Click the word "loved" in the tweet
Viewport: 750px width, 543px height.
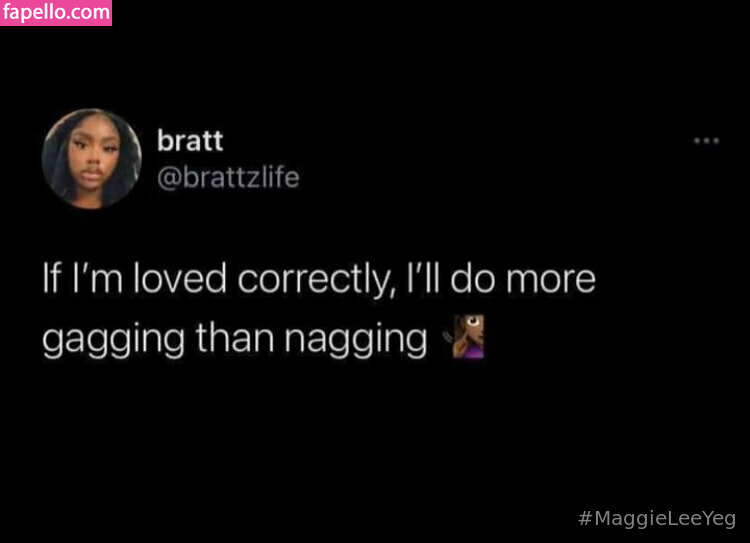(x=180, y=279)
